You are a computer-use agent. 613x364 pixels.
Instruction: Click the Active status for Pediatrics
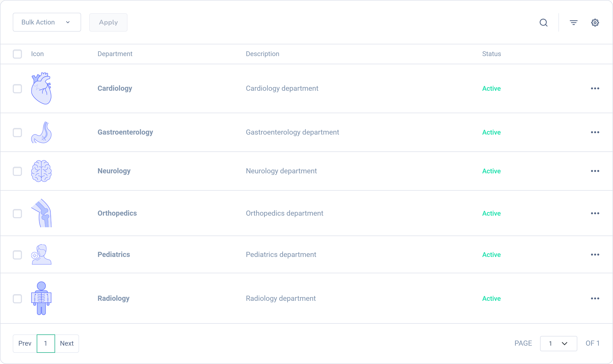coord(491,255)
